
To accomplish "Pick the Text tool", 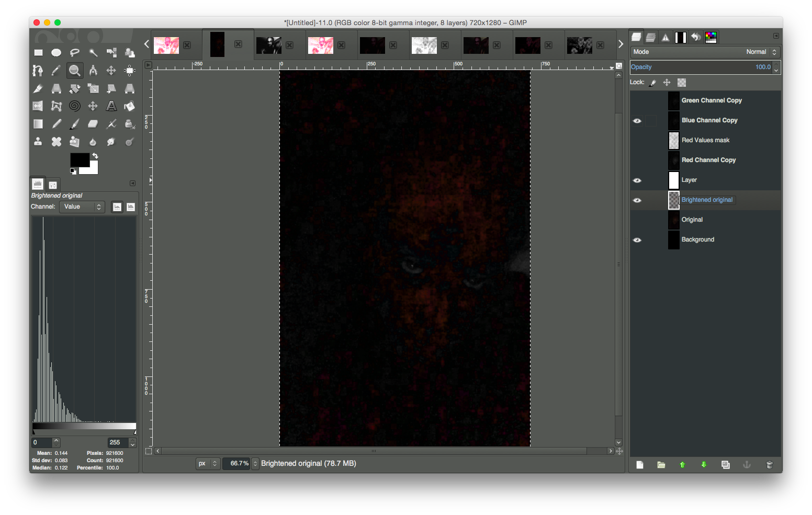I will pyautogui.click(x=111, y=106).
